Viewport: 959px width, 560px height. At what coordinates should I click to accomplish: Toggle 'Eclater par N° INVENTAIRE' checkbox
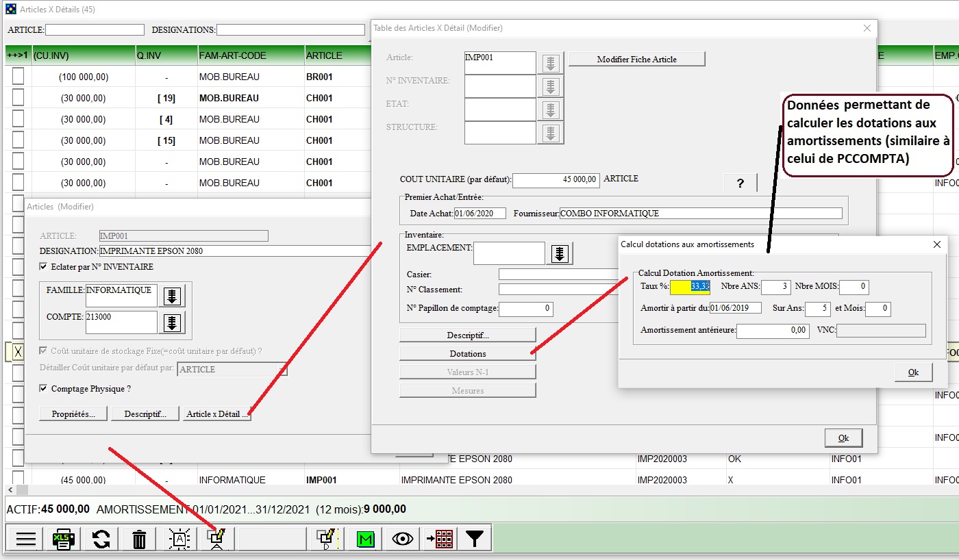point(44,266)
